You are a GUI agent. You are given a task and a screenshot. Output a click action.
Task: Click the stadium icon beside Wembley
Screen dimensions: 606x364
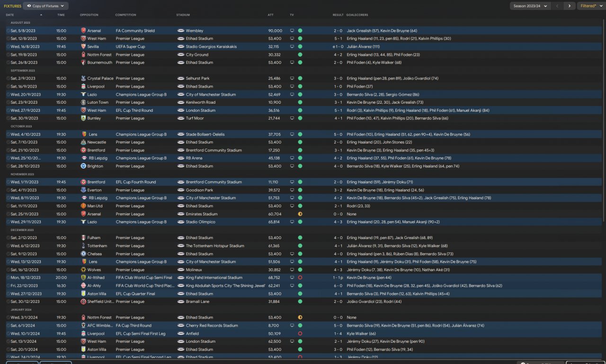coord(181,31)
